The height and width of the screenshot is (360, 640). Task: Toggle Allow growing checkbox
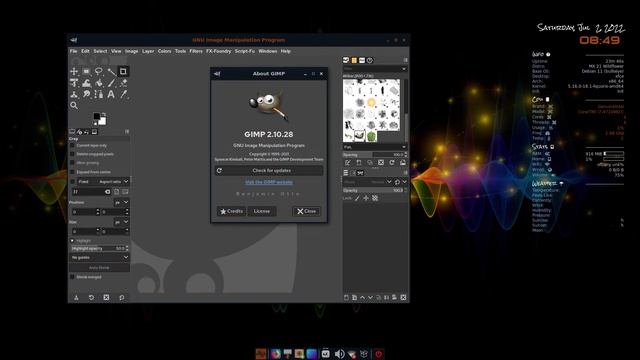72,162
